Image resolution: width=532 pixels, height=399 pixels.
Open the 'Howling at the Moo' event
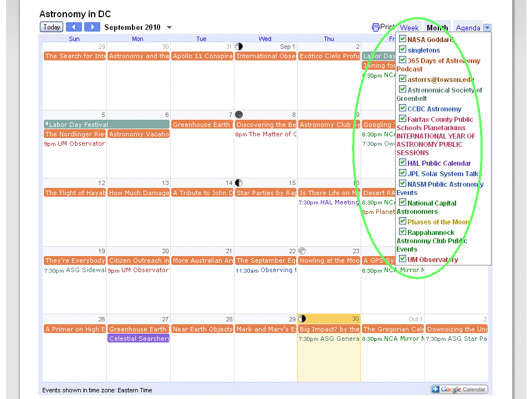point(329,260)
